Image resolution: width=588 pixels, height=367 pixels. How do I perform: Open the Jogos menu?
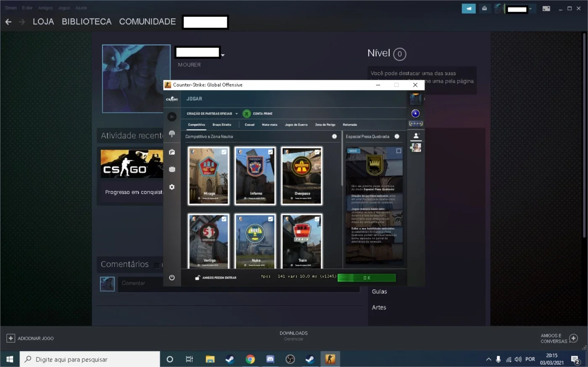pyautogui.click(x=64, y=8)
